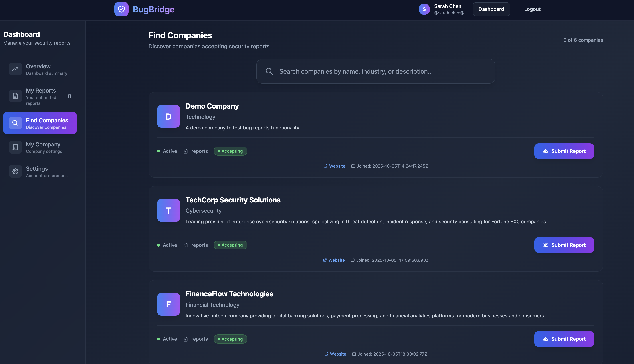634x364 pixels.
Task: Click the Settings gear icon in sidebar
Action: click(x=15, y=172)
